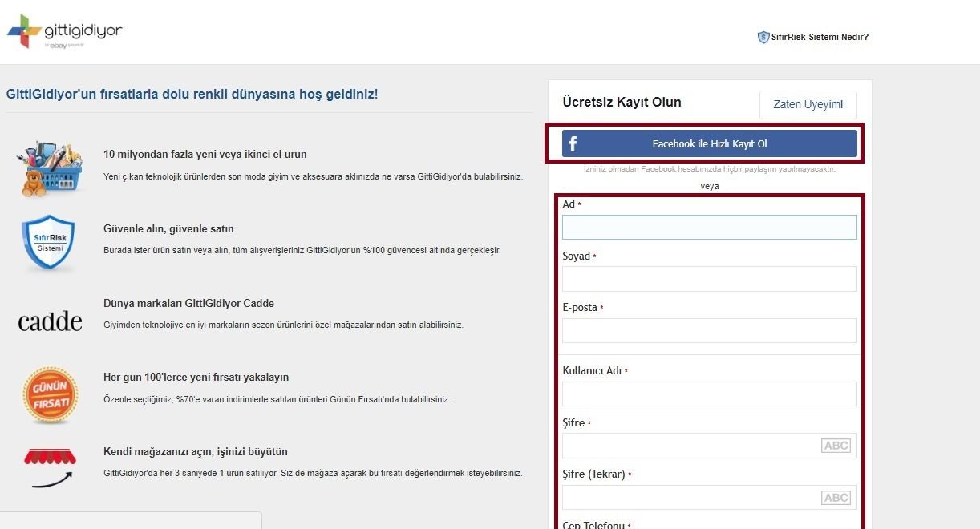
Task: Click the SıfırRisk shield icon in header
Action: [763, 37]
